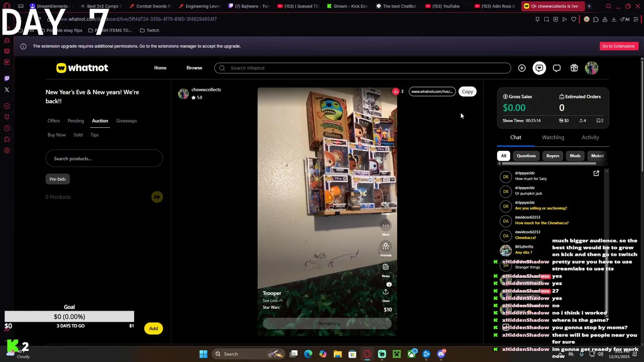
Task: Select the All chat filter
Action: tap(504, 156)
